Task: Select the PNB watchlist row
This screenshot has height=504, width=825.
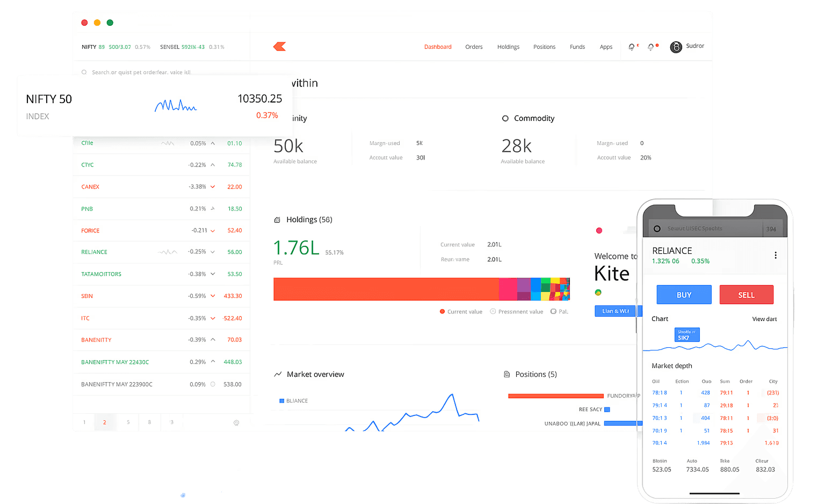Action: [161, 209]
